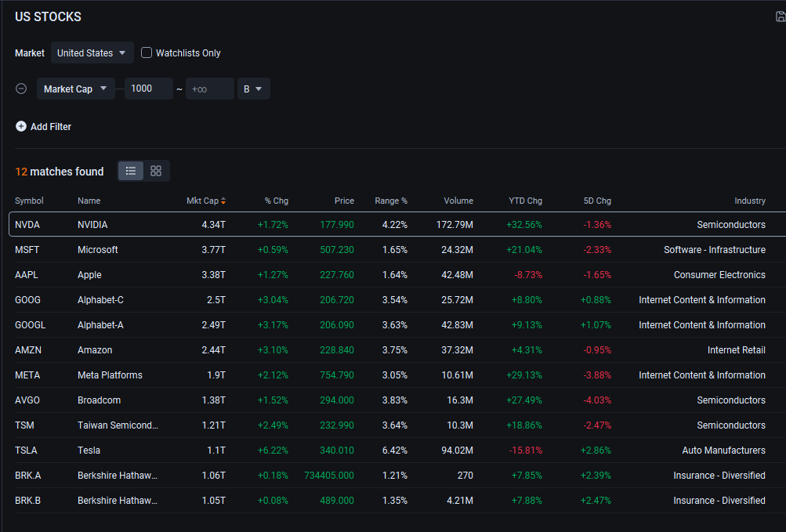786x532 pixels.
Task: Click the save icon at top right
Action: [x=780, y=16]
